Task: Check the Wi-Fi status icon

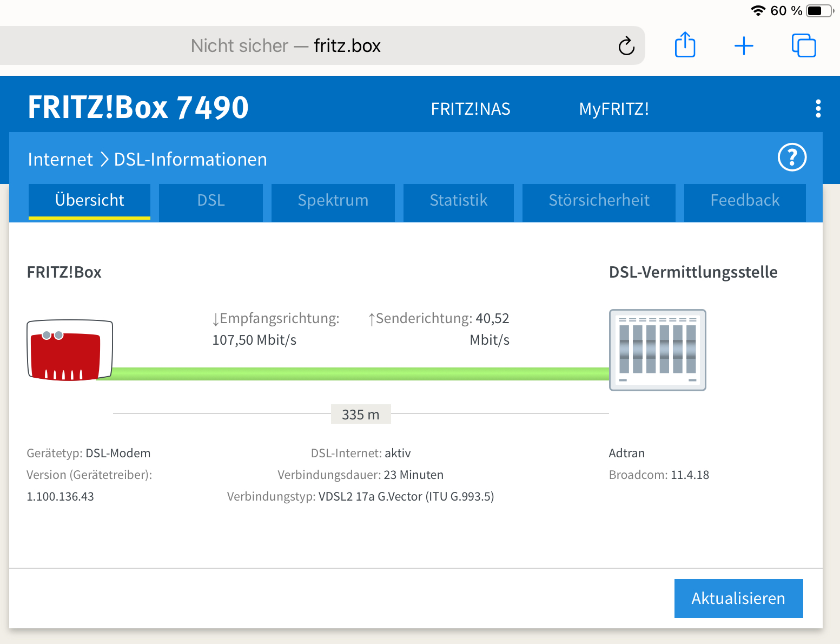Action: [x=758, y=10]
